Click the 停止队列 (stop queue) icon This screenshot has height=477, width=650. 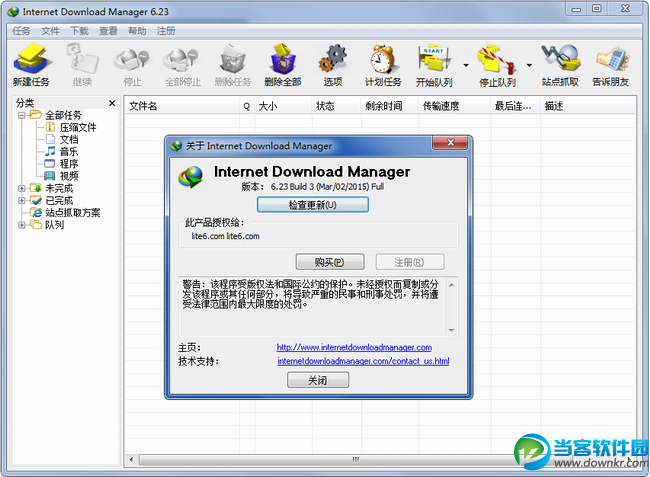click(497, 65)
